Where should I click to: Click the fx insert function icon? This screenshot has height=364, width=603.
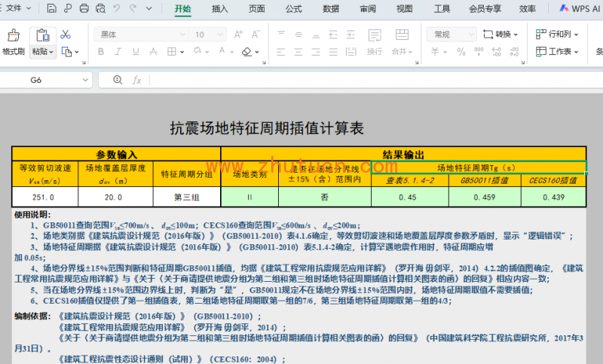coord(136,80)
